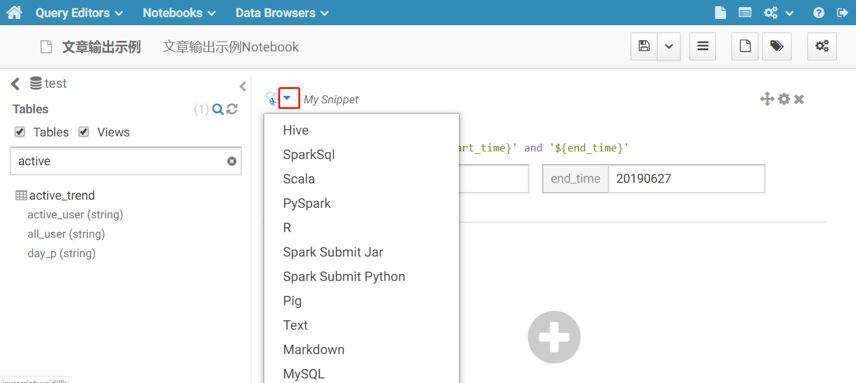
Task: Click the My Snippet title
Action: click(331, 99)
